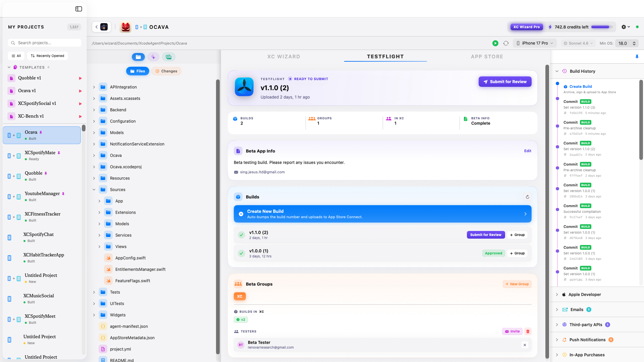Viewport: 644px width, 362px height.
Task: Expand the Apple Developer section
Action: click(x=557, y=295)
